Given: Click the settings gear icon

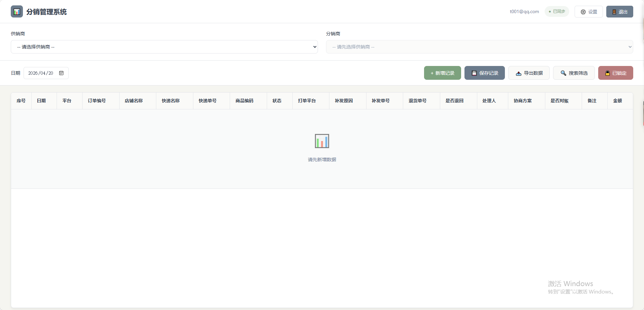Looking at the screenshot, I should [583, 12].
